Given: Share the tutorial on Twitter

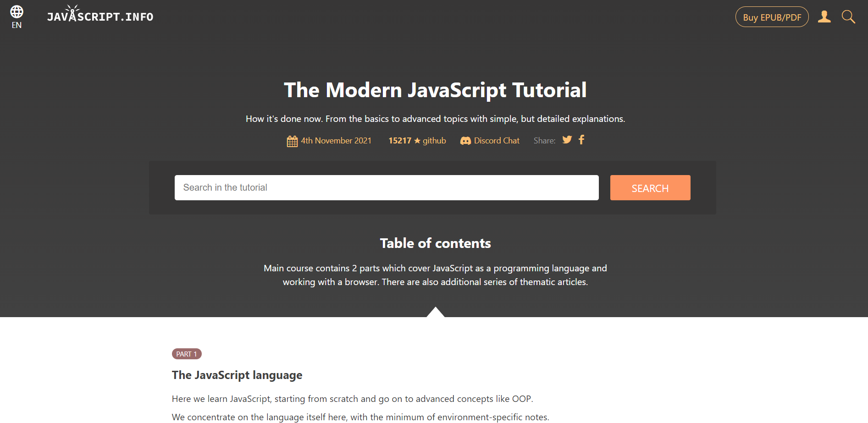Looking at the screenshot, I should click(x=567, y=140).
